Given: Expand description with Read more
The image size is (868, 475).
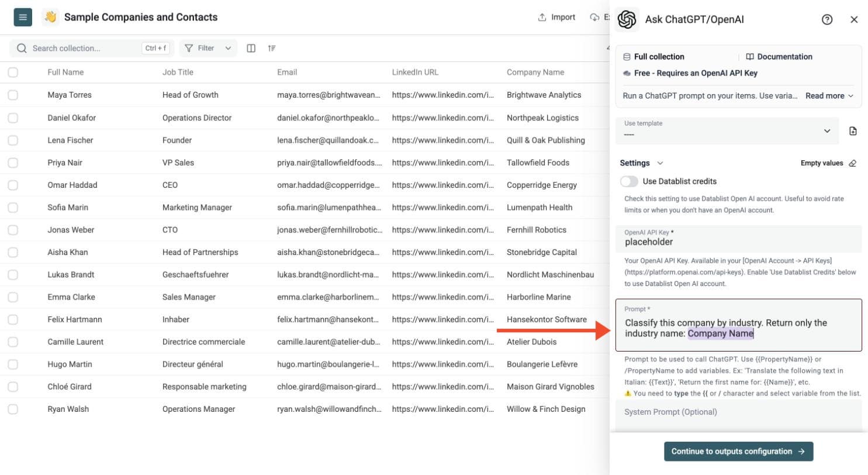Looking at the screenshot, I should (829, 95).
